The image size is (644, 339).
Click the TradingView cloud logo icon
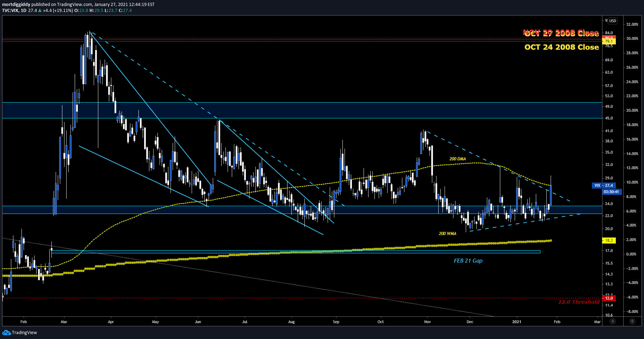tap(6, 332)
